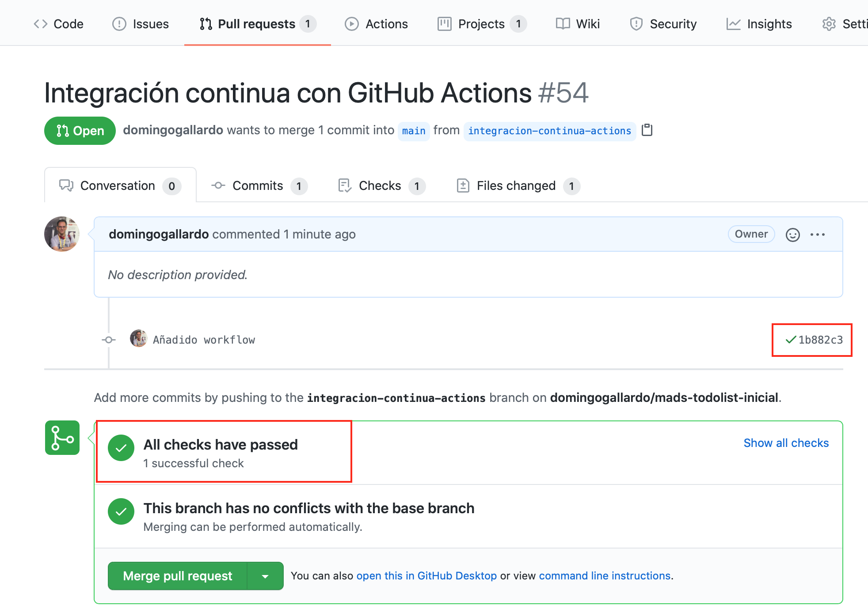868x613 pixels.
Task: Open the integracion-continua-actions branch link
Action: coord(549,131)
